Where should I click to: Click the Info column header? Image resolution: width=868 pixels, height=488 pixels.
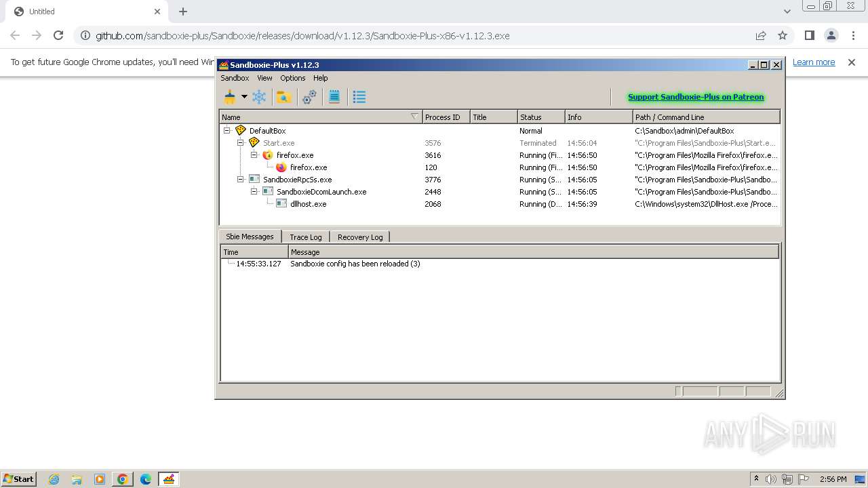pyautogui.click(x=599, y=117)
